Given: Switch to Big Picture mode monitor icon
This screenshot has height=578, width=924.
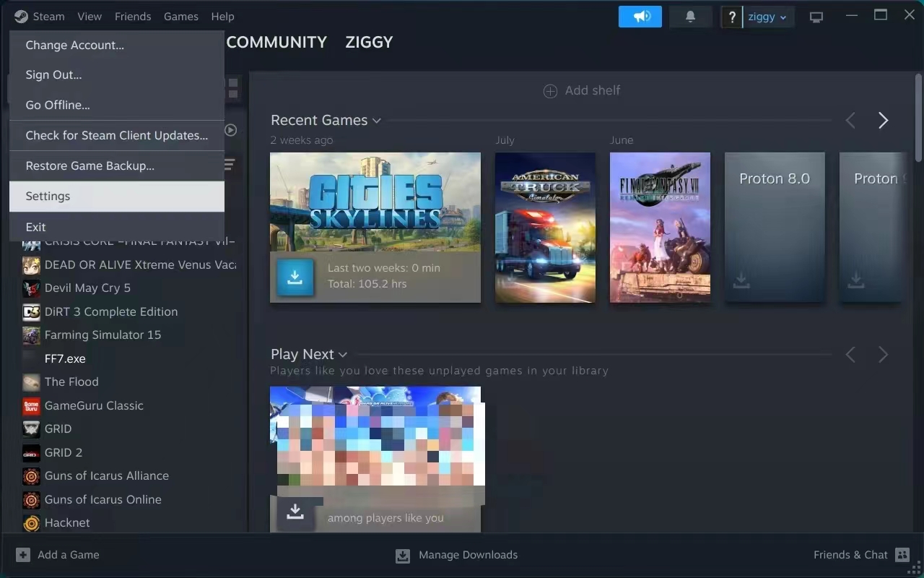Looking at the screenshot, I should 816,17.
